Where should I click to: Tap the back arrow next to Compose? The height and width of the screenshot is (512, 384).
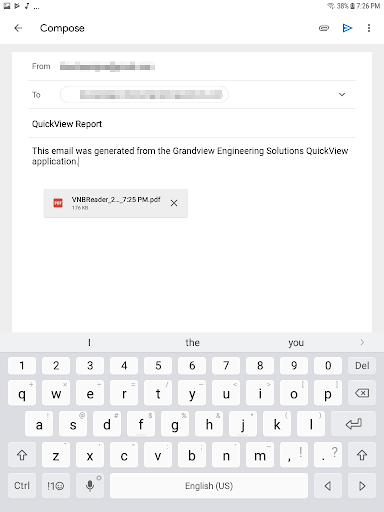[18, 28]
